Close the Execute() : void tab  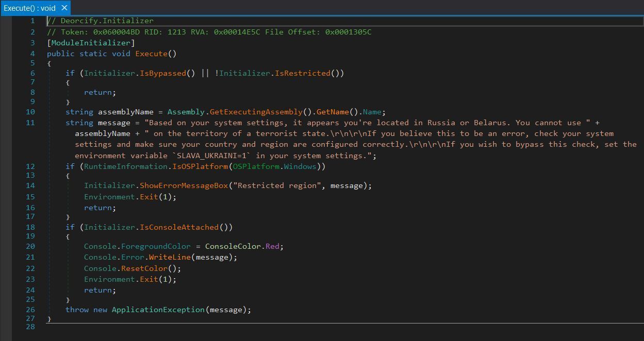[x=64, y=8]
